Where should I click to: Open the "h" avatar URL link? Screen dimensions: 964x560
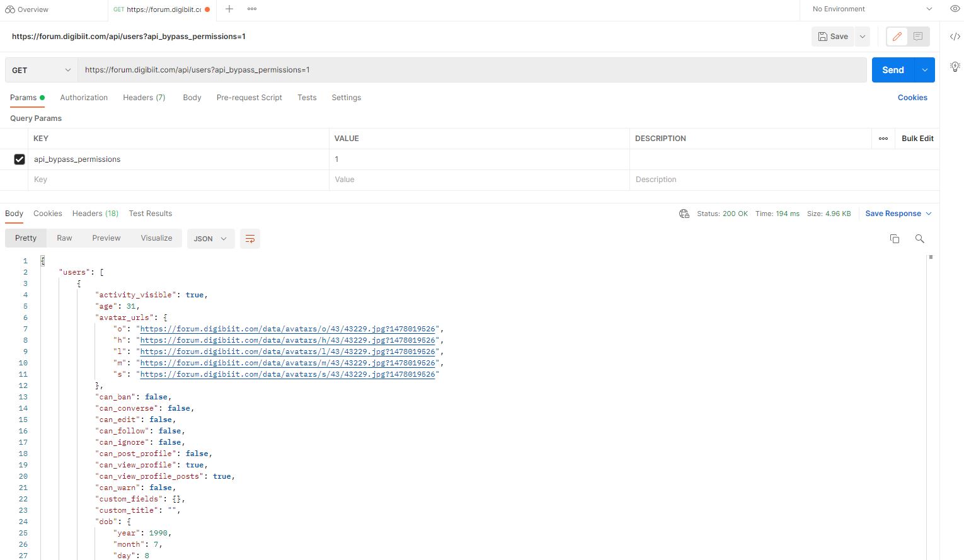[288, 340]
